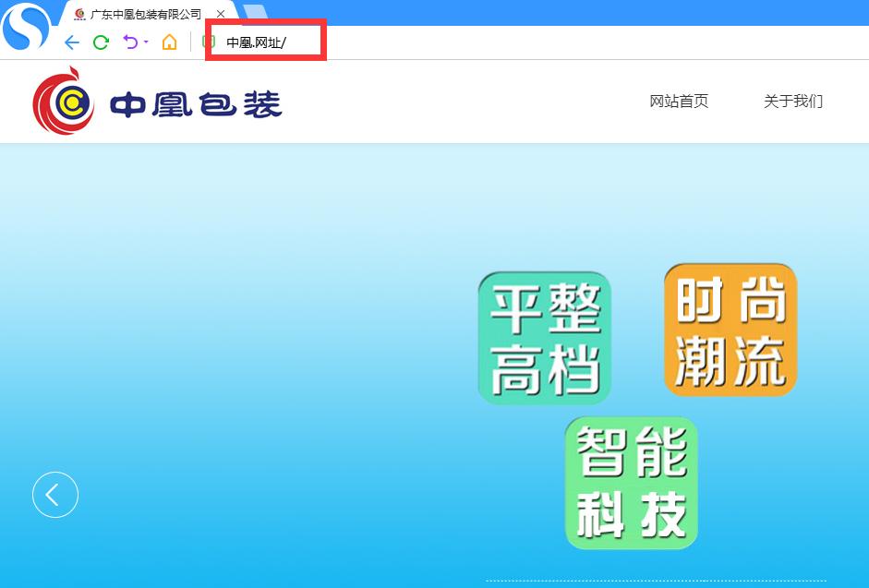Open the 关于我们 navigation item
Viewport: 869px width, 588px height.
[793, 102]
